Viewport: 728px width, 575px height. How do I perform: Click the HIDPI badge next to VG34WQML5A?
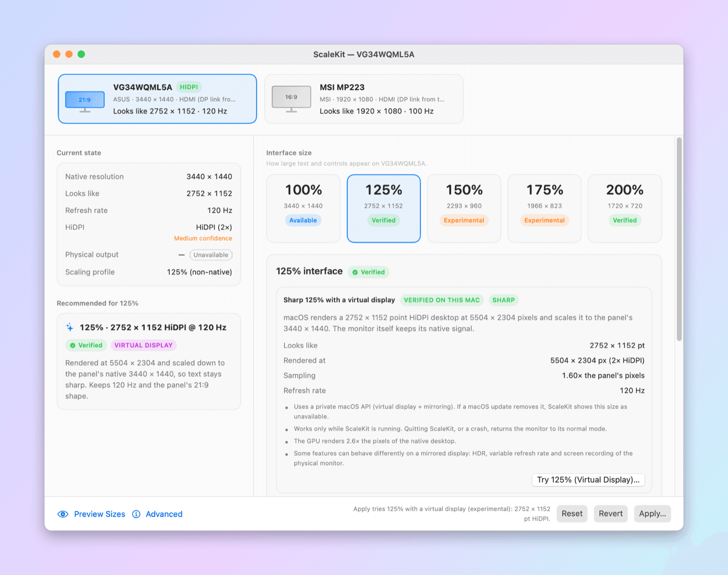click(189, 87)
